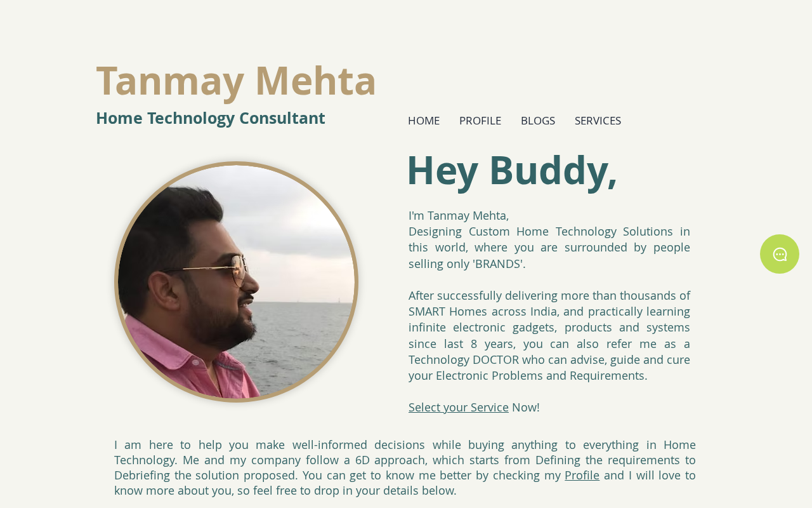Image resolution: width=812 pixels, height=508 pixels.
Task: Click the "Technology DOCTOR" phrase
Action: coord(463,360)
